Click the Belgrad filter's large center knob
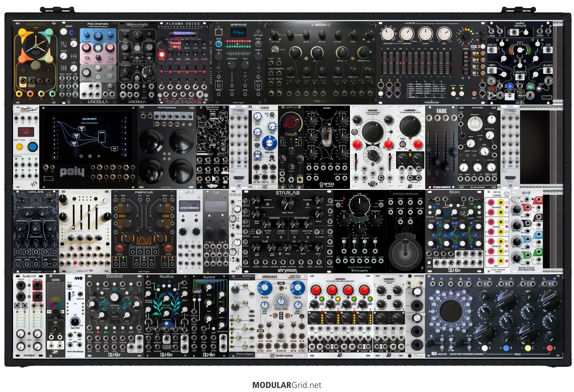The width and height of the screenshot is (574, 392). tap(372, 131)
